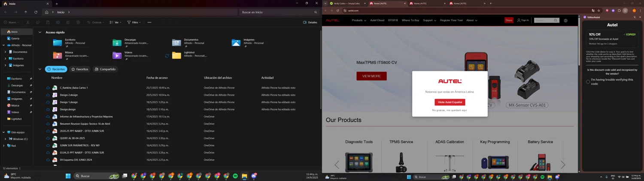Open the Imágenes quick access folder
Viewport: 644px width, 181px height.
pyautogui.click(x=248, y=42)
